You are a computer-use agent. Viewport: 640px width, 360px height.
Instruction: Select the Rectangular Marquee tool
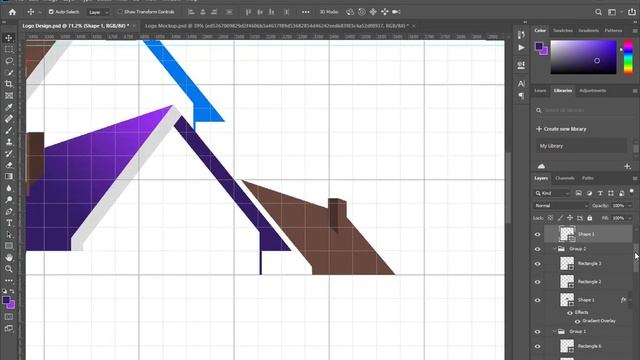pos(9,49)
